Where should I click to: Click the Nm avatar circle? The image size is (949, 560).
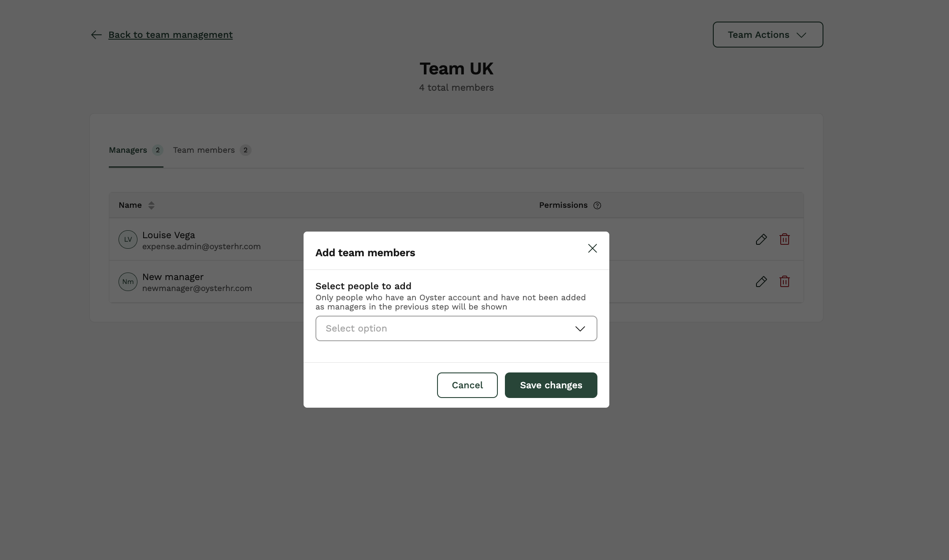pos(128,282)
